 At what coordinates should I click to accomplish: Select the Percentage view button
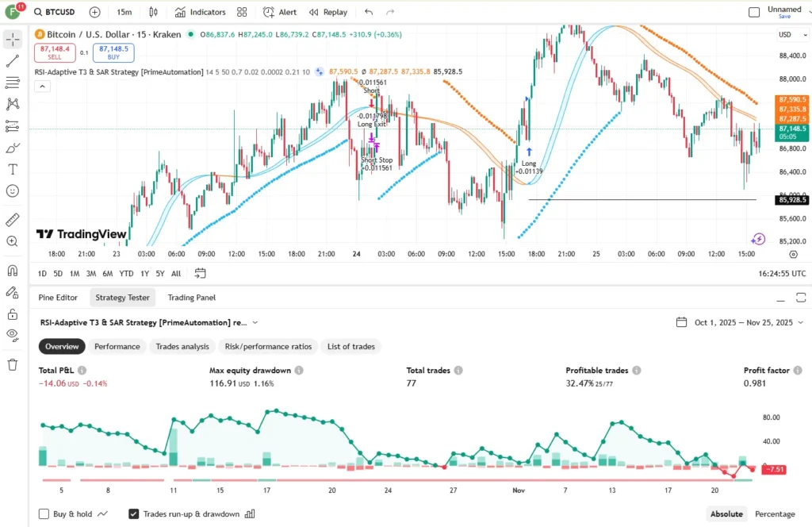tap(775, 514)
